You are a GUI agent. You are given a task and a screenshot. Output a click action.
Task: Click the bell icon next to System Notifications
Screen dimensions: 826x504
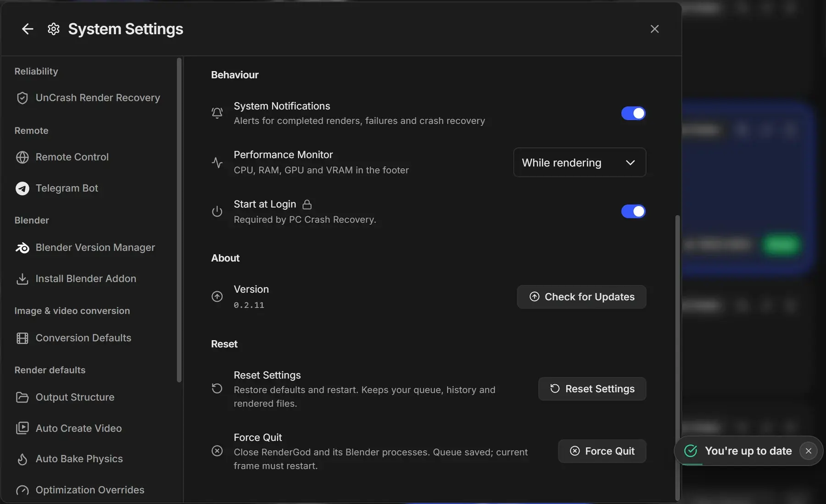[217, 113]
